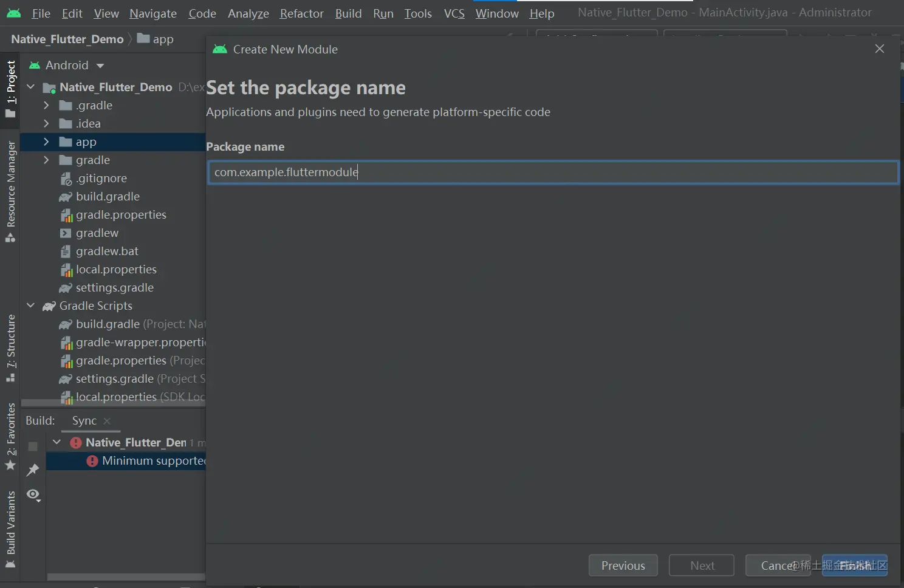904x588 pixels.
Task: Open the Window menu
Action: pos(497,13)
